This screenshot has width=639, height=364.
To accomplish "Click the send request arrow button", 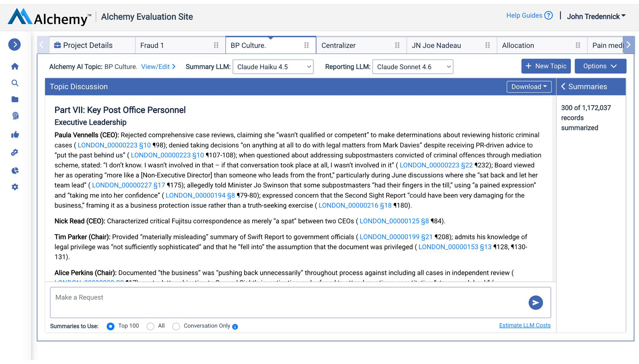I will point(535,303).
